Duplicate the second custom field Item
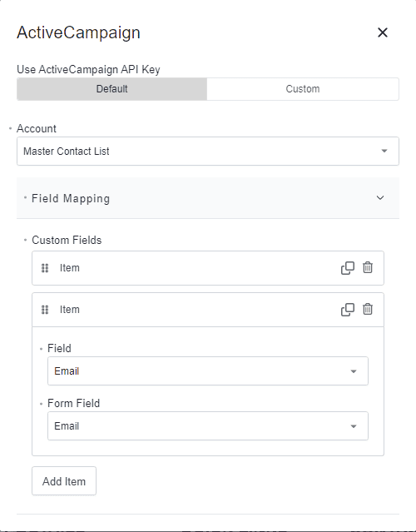 click(348, 310)
